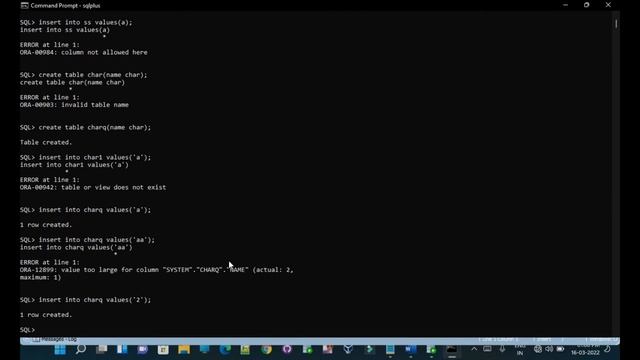The height and width of the screenshot is (360, 640).
Task: Click the last empty SQL> prompt
Action: tap(27, 330)
